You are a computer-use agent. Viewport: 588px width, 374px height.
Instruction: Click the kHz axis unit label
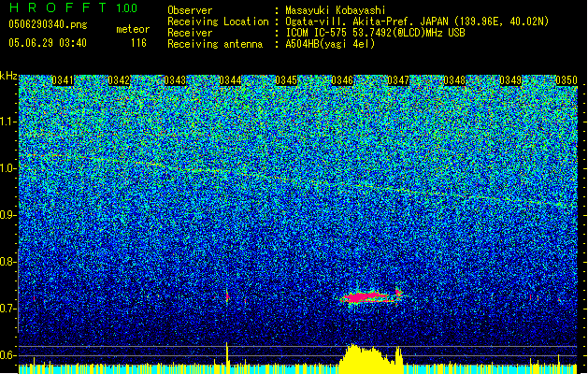point(8,76)
